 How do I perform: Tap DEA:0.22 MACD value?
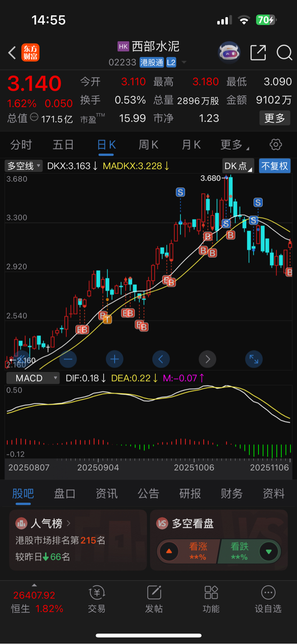(x=135, y=378)
